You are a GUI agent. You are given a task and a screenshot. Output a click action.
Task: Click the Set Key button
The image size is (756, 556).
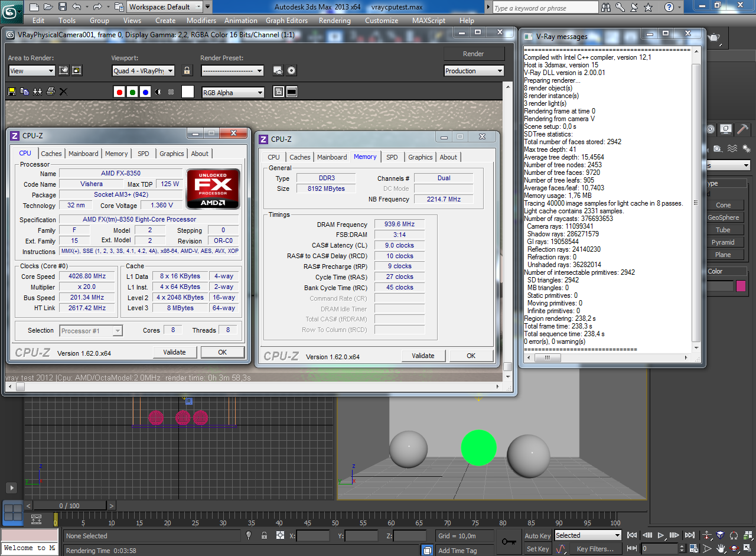click(x=537, y=549)
